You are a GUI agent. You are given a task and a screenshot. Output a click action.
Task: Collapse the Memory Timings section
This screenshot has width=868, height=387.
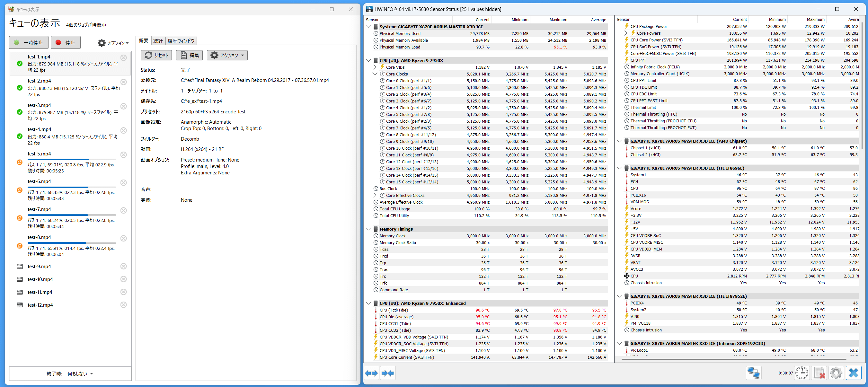[x=368, y=229]
